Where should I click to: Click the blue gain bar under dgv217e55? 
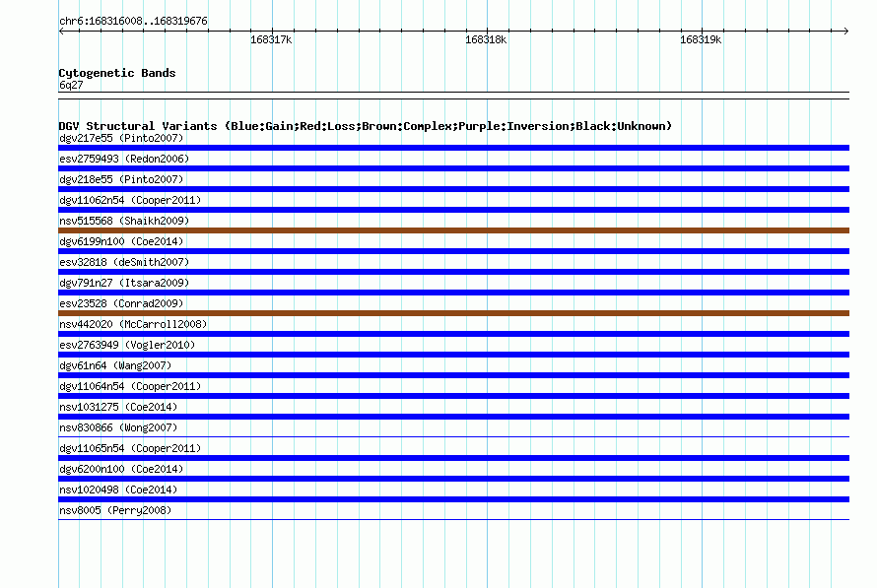pos(453,148)
